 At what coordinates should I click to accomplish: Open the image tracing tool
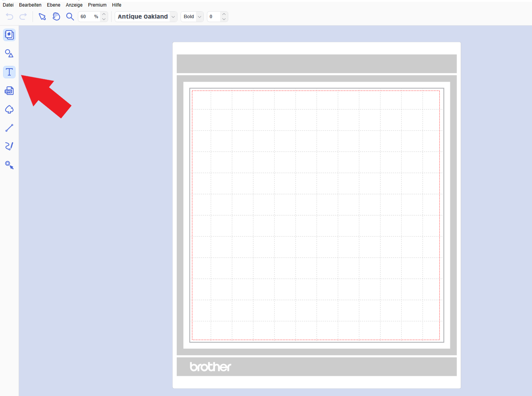[x=9, y=109]
